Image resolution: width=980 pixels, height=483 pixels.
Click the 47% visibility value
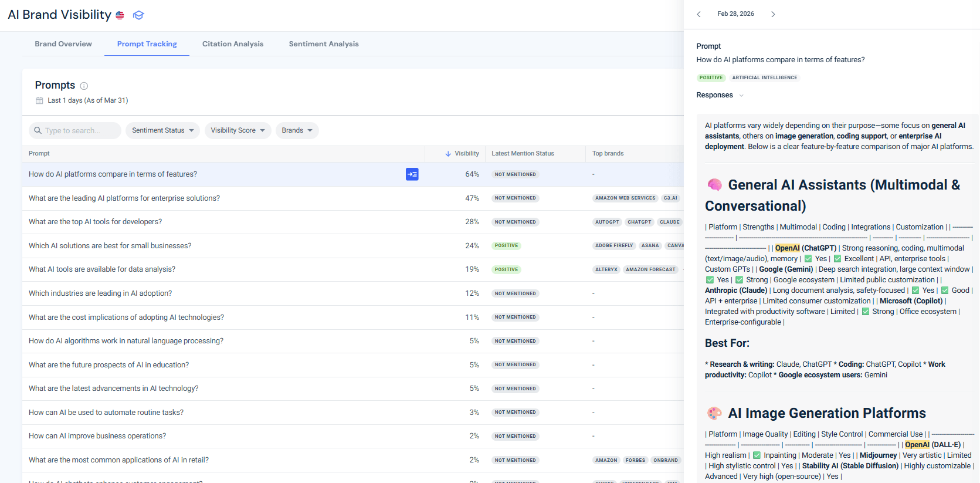click(x=472, y=198)
